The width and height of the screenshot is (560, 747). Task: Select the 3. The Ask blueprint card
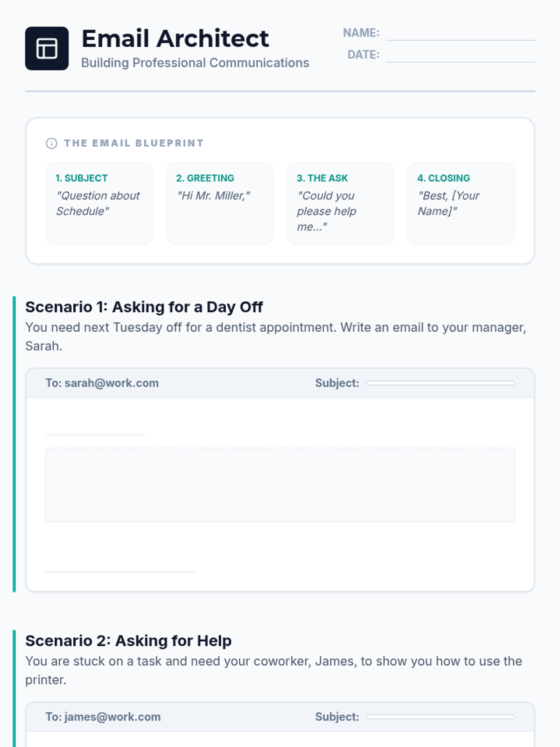pos(340,203)
